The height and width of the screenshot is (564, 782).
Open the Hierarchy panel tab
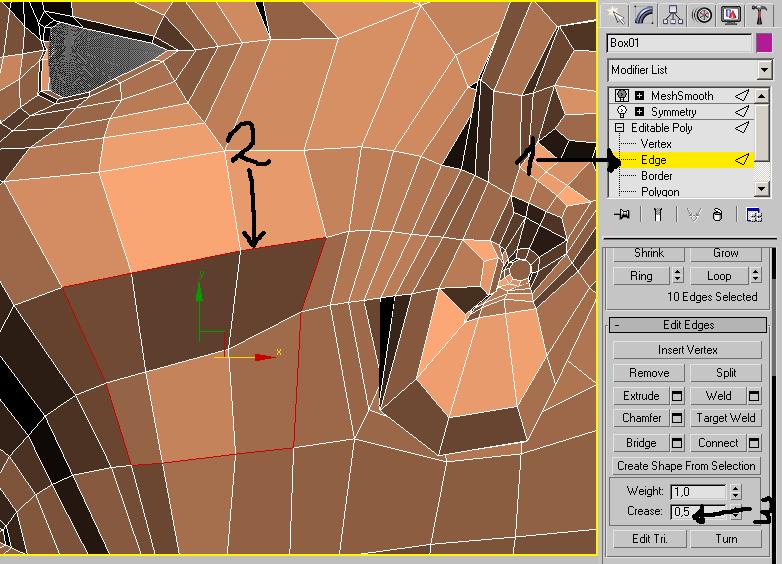point(673,15)
